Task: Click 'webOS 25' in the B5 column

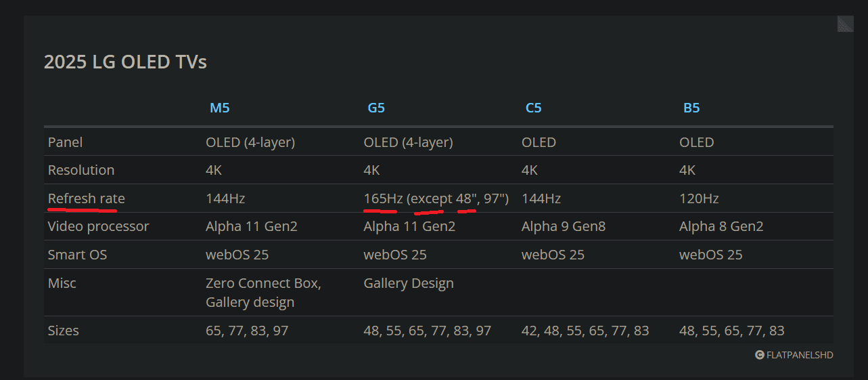Action: point(711,255)
